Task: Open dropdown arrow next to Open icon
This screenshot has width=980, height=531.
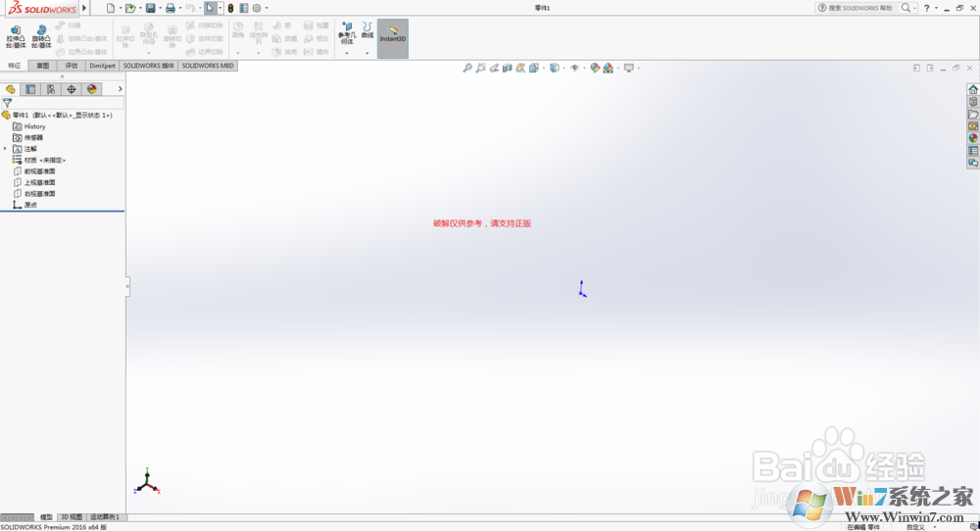Action: tap(140, 8)
